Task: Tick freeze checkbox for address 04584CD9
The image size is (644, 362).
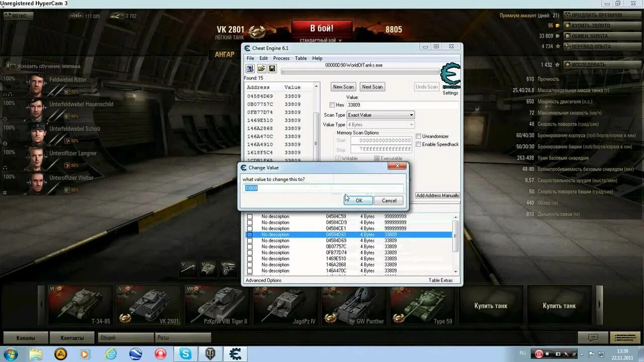Action: click(250, 222)
